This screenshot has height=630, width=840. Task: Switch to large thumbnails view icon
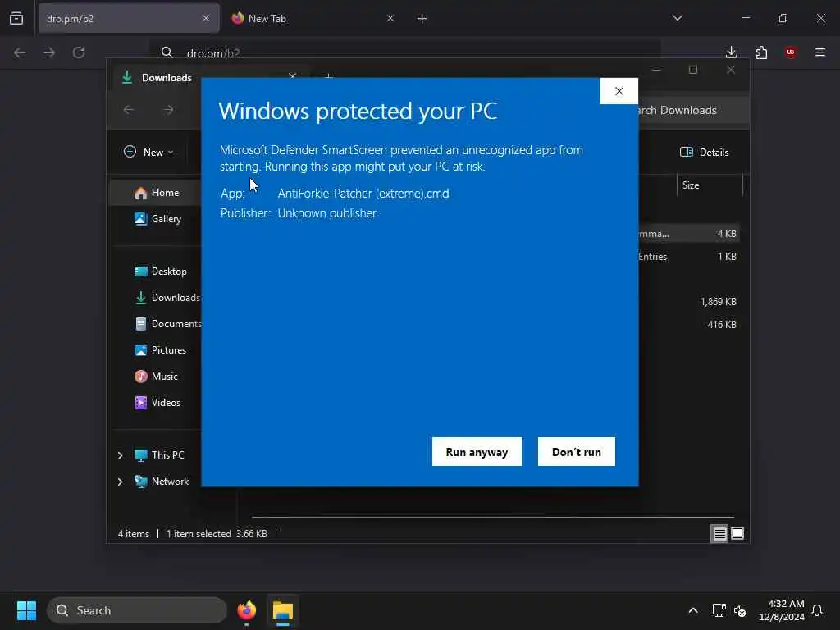click(x=737, y=533)
